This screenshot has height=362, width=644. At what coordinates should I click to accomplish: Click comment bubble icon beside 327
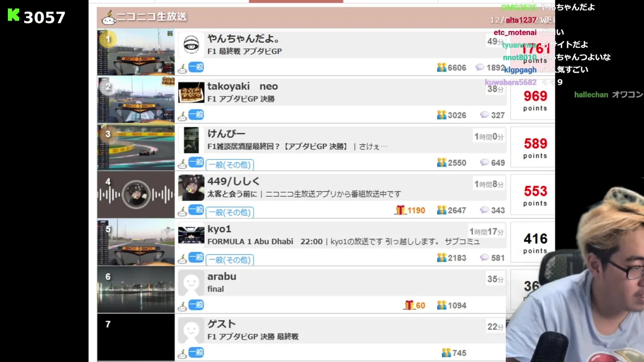(x=485, y=115)
